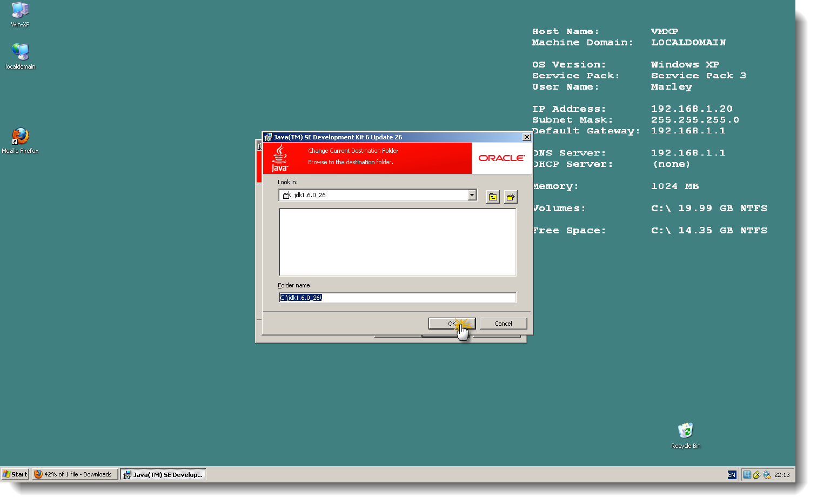The image size is (817, 504).
Task: Open the Look in dropdown list
Action: tap(471, 195)
